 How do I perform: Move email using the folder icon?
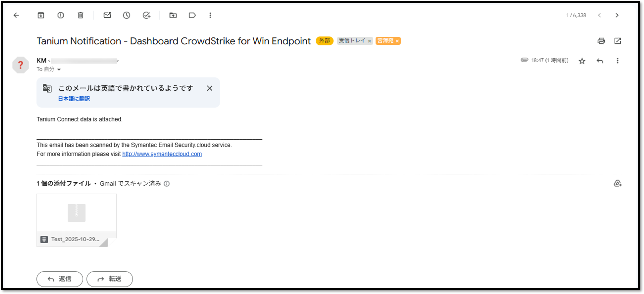tap(173, 15)
